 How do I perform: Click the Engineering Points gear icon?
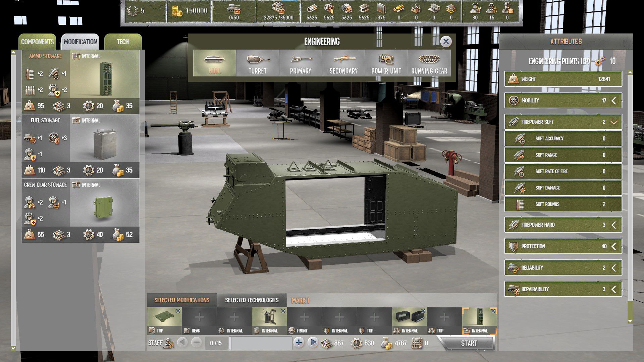[x=600, y=61]
